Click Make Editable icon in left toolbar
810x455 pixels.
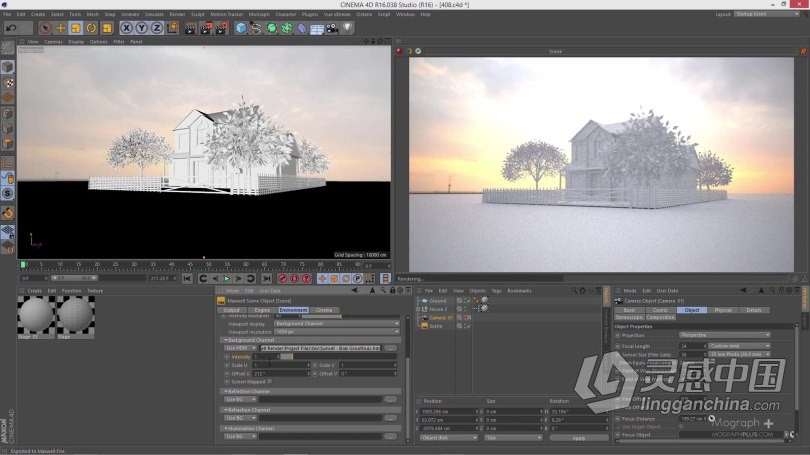click(8, 48)
